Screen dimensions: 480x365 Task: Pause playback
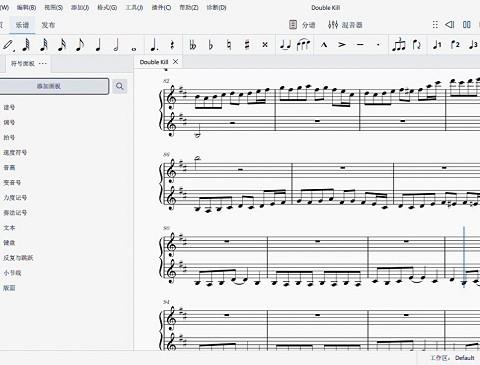tap(467, 24)
